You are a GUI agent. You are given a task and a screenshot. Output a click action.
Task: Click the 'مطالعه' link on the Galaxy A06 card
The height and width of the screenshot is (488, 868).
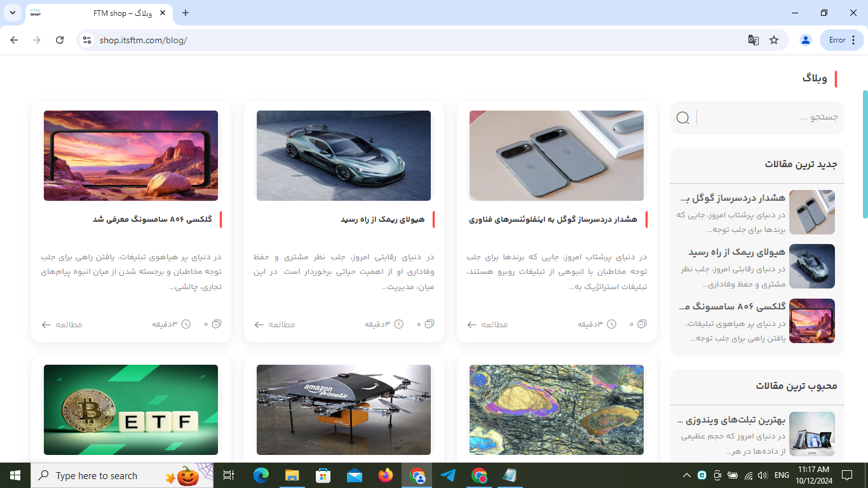pyautogui.click(x=62, y=324)
